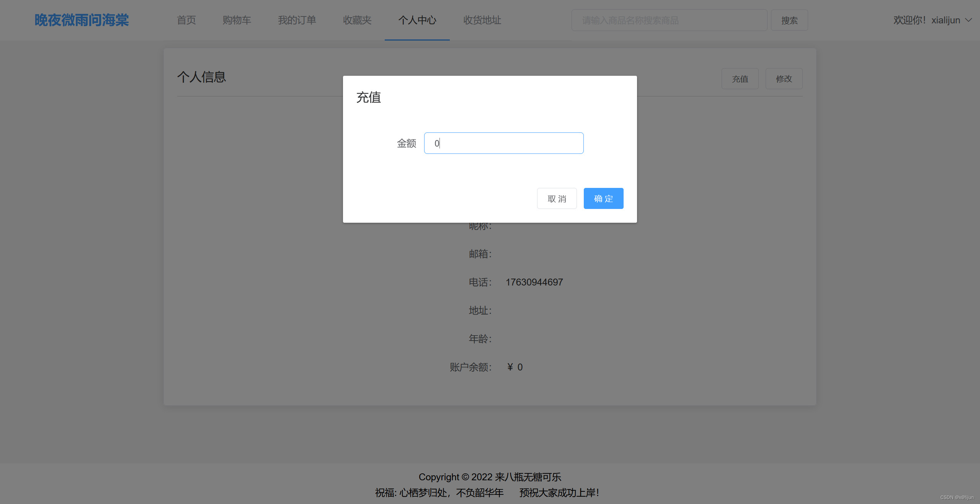Viewport: 980px width, 504px height.
Task: Expand the xialijun user dropdown arrow
Action: coord(969,20)
